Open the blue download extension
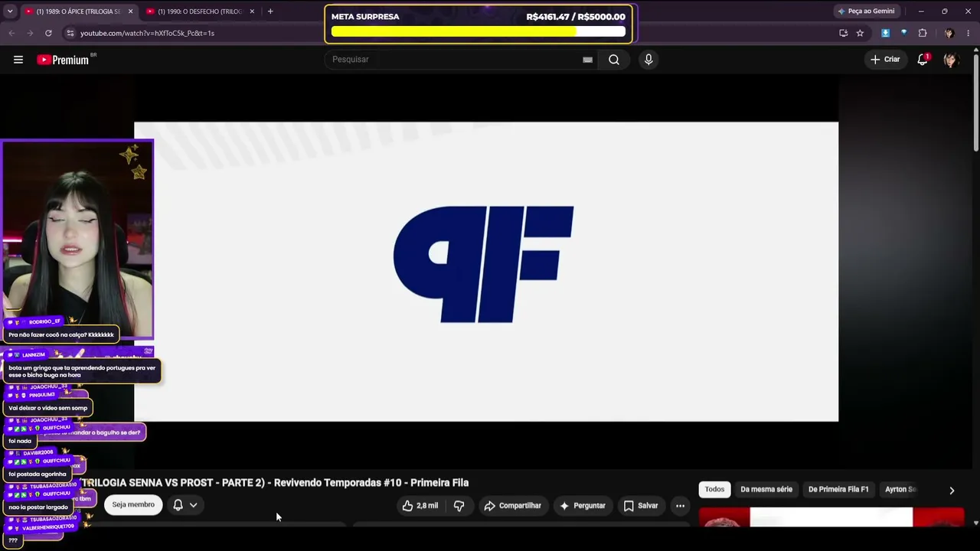 [886, 33]
